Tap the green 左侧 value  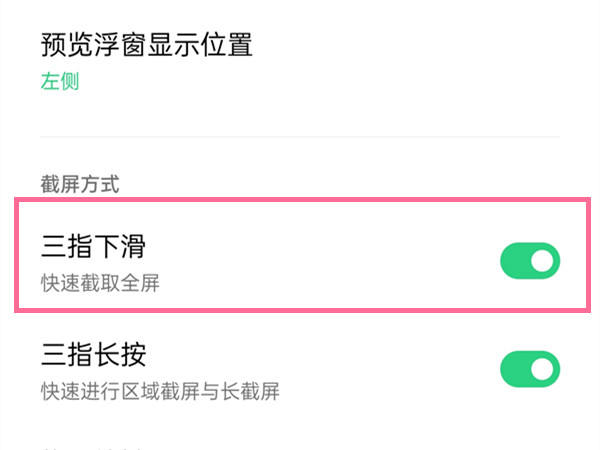click(x=60, y=82)
